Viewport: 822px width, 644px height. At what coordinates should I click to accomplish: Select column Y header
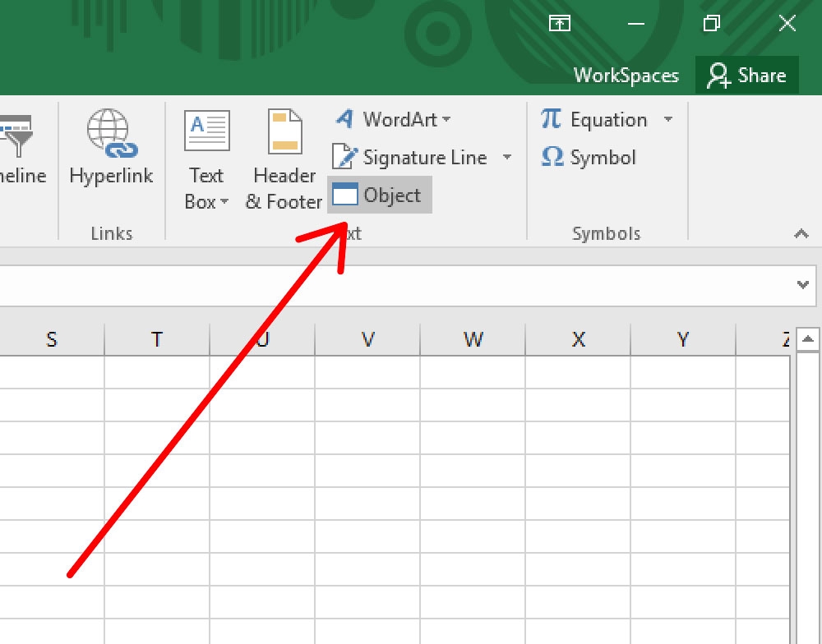(x=683, y=339)
